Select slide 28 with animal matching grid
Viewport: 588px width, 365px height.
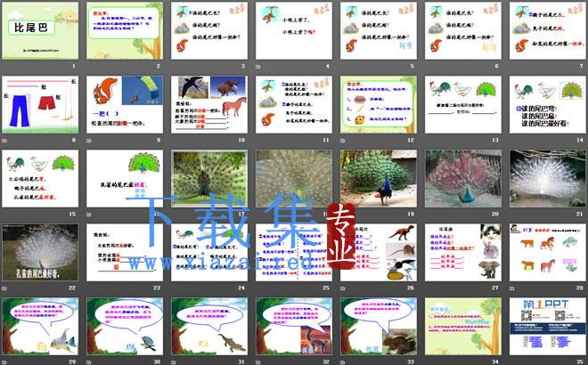tap(548, 253)
